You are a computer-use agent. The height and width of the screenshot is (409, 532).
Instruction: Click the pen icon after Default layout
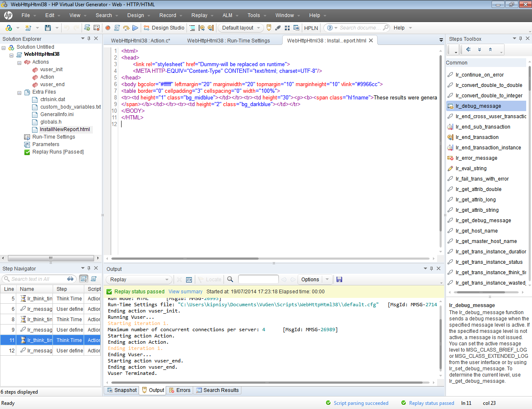278,28
